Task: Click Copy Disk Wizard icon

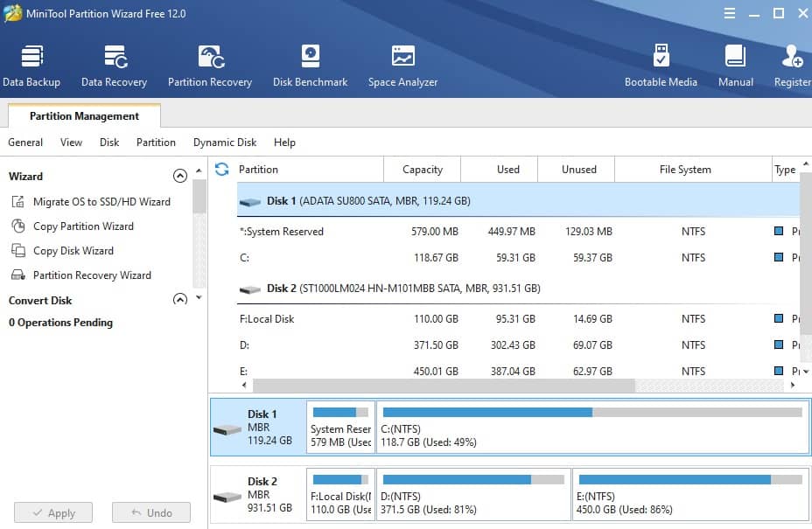Action: [18, 251]
